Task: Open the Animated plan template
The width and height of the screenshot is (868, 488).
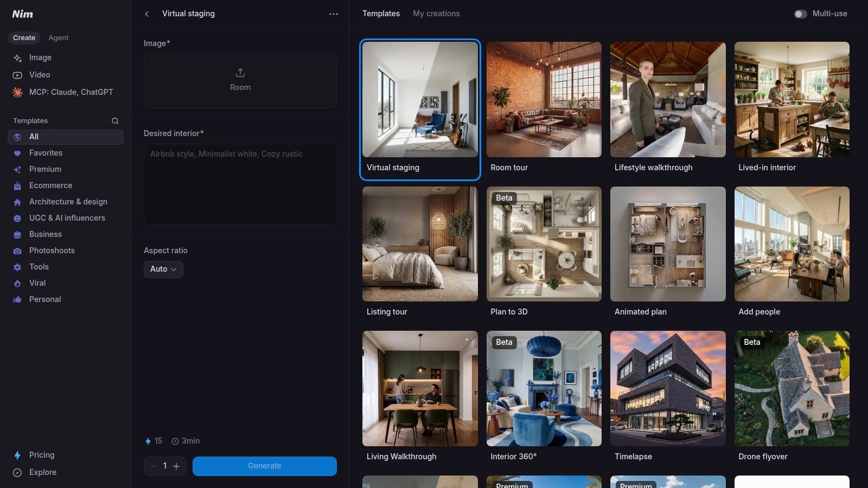Action: point(668,244)
